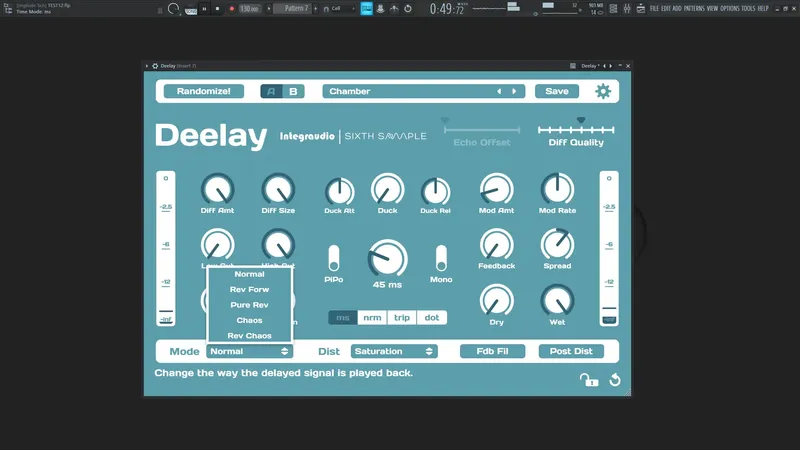Select previous plugin preset arrow in title bar
Viewport: 800px width, 450px height.
[x=605, y=66]
